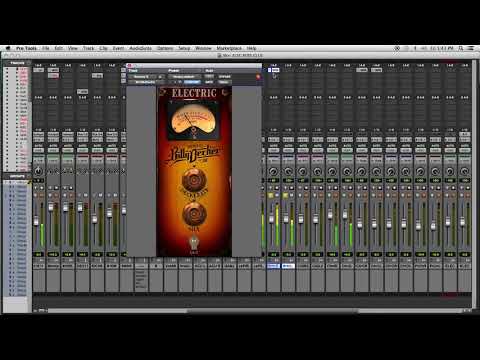Click the green volume readout on leftmost channel
This screenshot has width=480, height=360.
pos(38,254)
